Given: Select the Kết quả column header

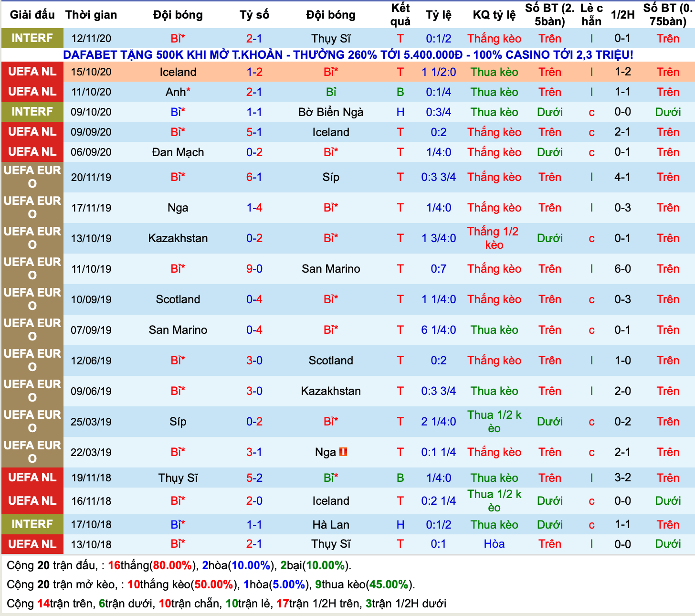Looking at the screenshot, I should pyautogui.click(x=400, y=15).
